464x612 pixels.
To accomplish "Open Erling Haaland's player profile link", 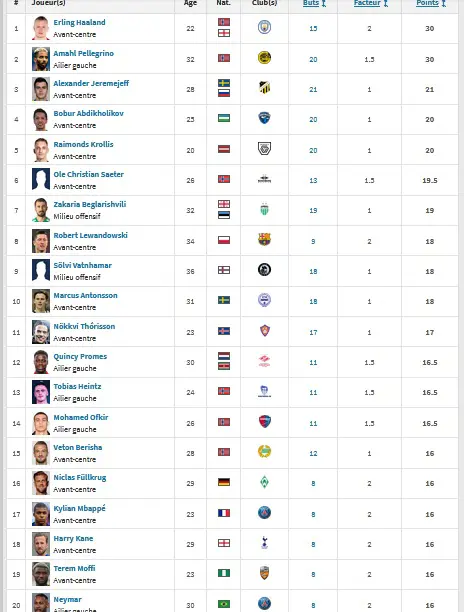I will [79, 22].
